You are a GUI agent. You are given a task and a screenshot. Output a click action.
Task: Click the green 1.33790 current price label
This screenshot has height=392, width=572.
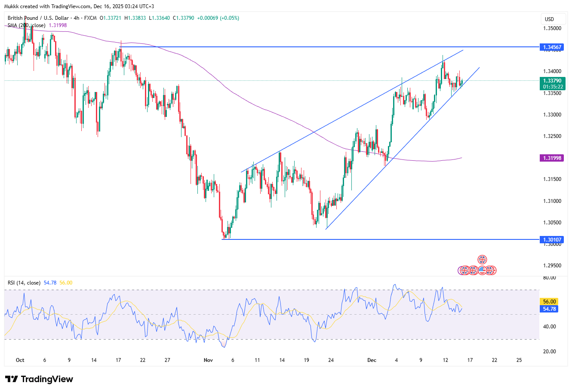pyautogui.click(x=550, y=81)
